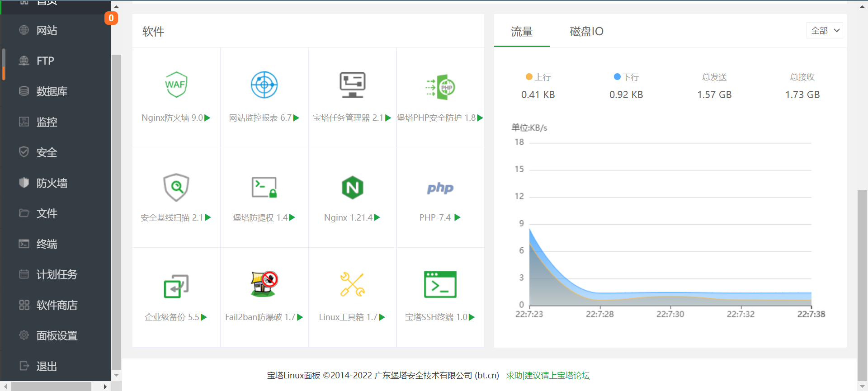Open the 宝塔任务管理器 monitor icon
This screenshot has height=391, width=868.
pos(353,85)
